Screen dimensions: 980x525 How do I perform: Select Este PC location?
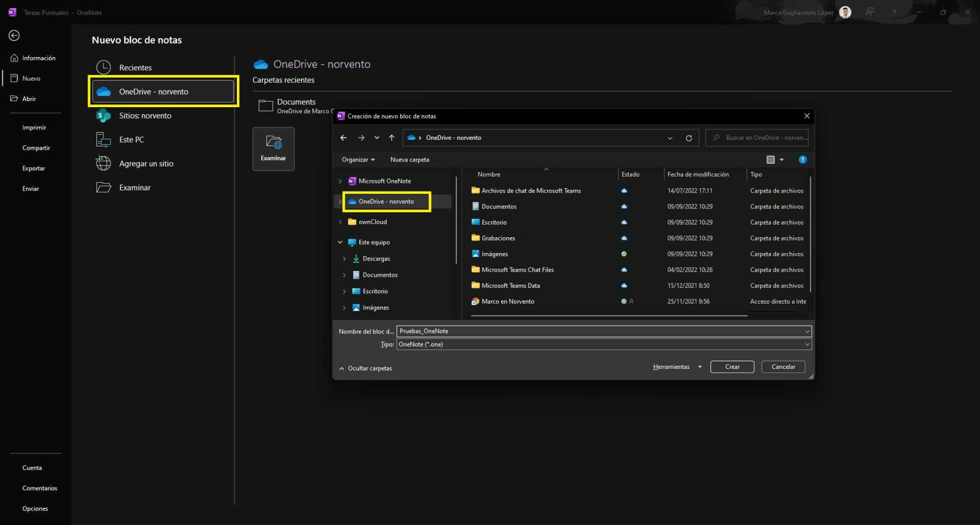(163, 139)
